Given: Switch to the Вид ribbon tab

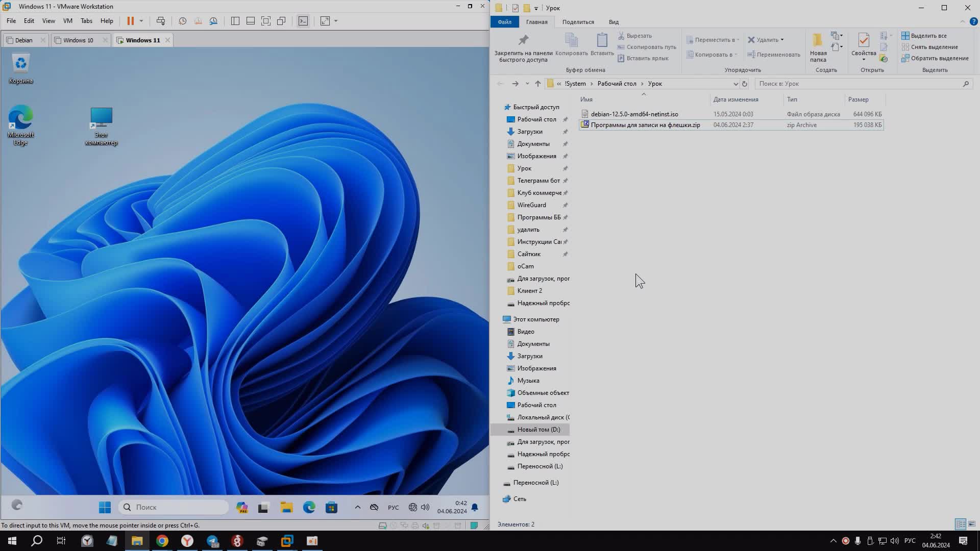Looking at the screenshot, I should 614,22.
